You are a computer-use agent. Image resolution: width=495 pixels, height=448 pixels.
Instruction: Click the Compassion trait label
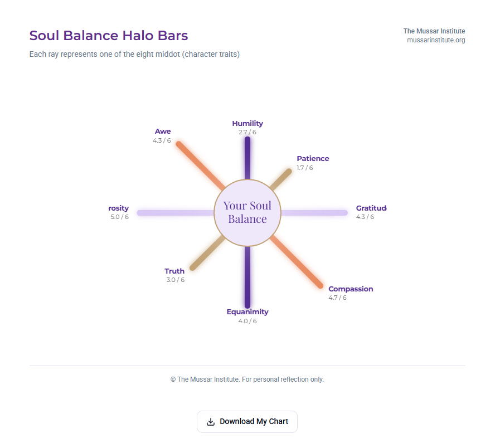351,289
